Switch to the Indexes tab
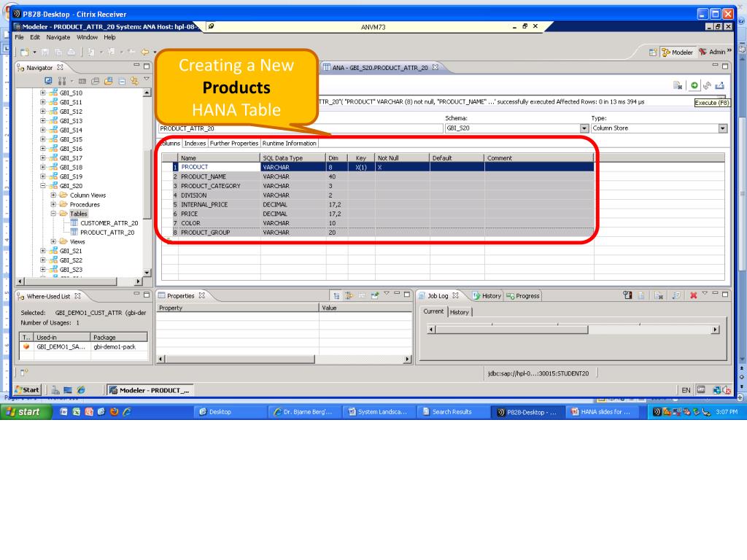This screenshot has height=560, width=747. coord(195,144)
